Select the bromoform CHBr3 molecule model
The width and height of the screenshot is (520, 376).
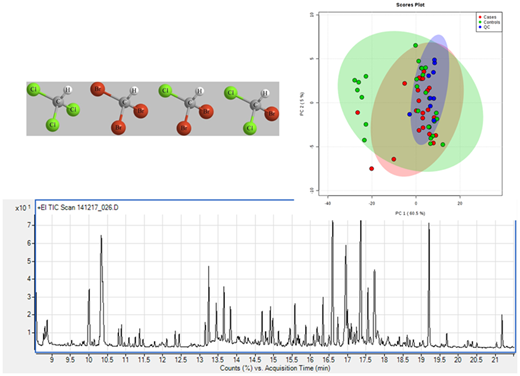point(119,108)
